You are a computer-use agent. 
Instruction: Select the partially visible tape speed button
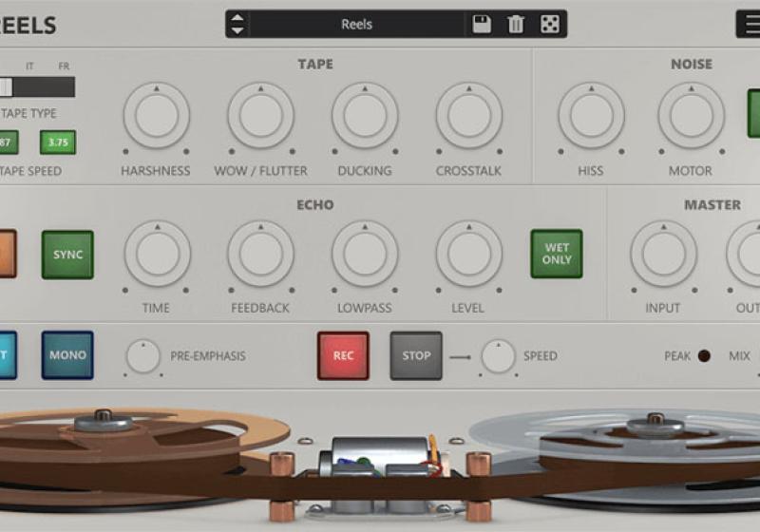point(9,142)
